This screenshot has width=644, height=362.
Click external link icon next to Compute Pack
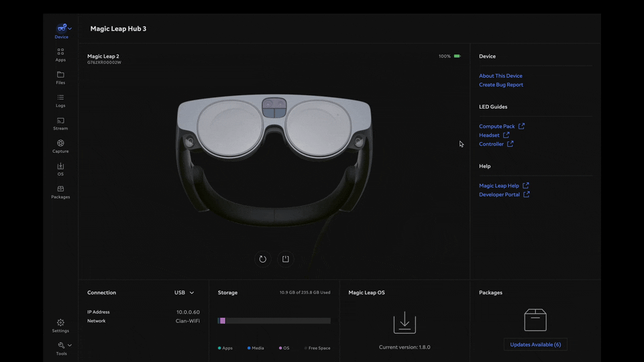click(x=522, y=126)
